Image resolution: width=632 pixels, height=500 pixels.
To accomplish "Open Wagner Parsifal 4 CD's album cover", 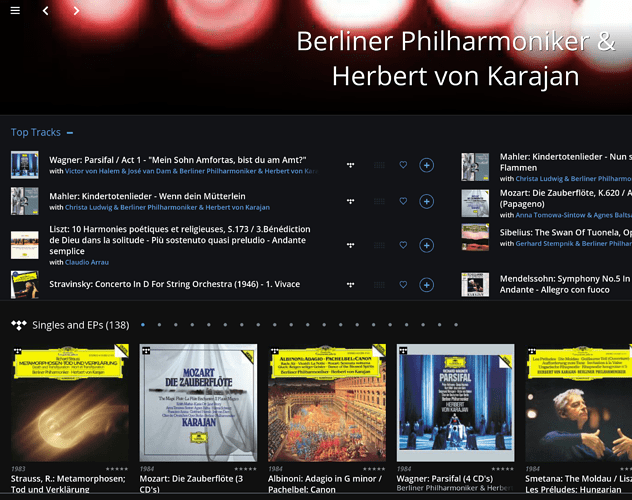I will (455, 402).
